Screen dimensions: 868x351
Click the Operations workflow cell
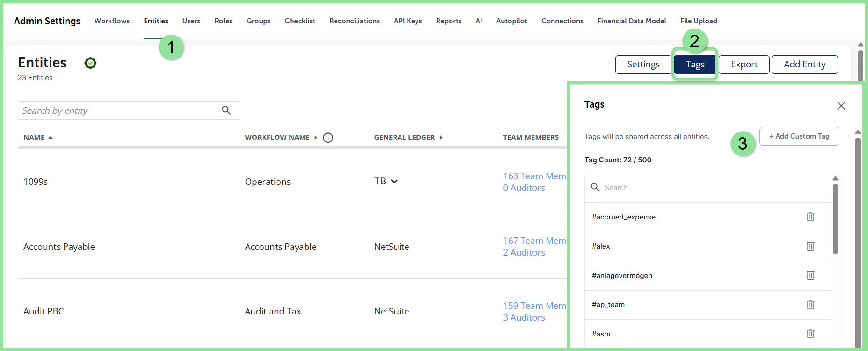pyautogui.click(x=268, y=182)
